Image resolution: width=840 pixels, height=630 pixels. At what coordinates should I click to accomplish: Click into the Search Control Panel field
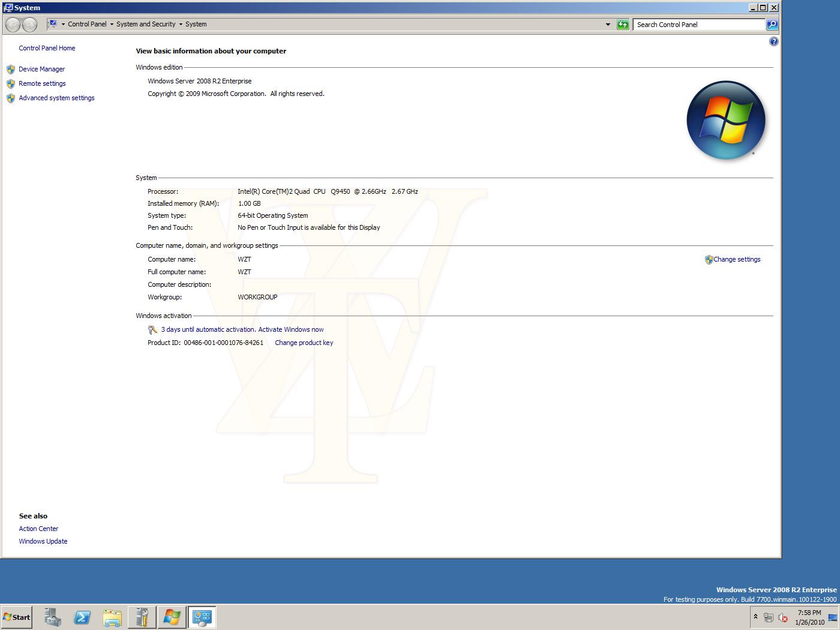click(x=699, y=25)
